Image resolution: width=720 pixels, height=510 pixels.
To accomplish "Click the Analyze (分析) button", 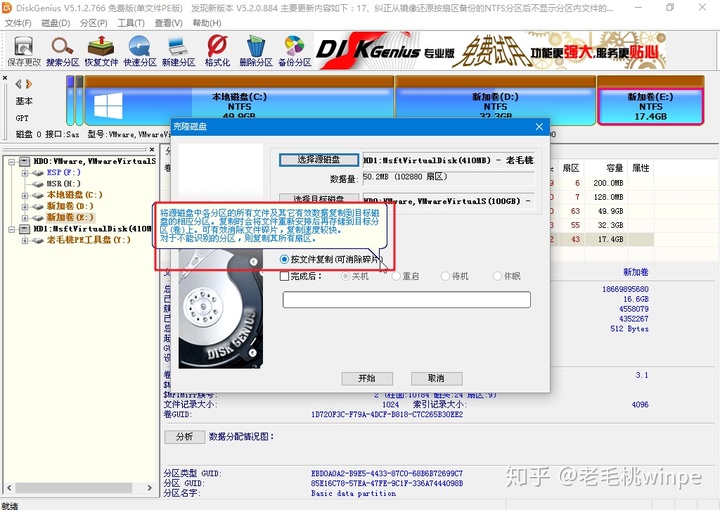I will pyautogui.click(x=185, y=437).
